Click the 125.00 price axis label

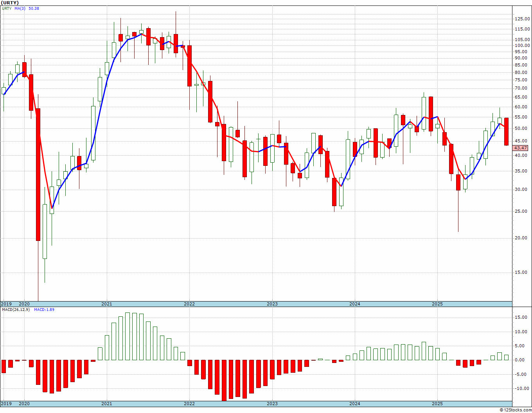tap(522, 19)
